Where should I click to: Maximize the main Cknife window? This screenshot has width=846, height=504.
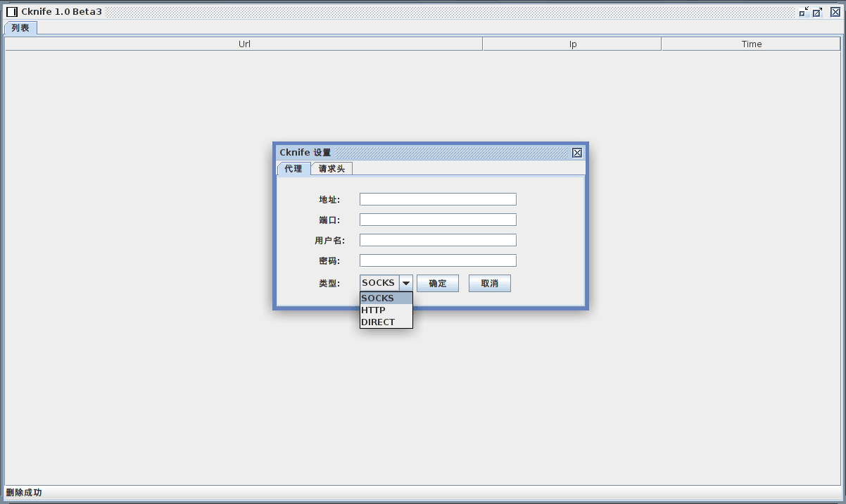[818, 12]
